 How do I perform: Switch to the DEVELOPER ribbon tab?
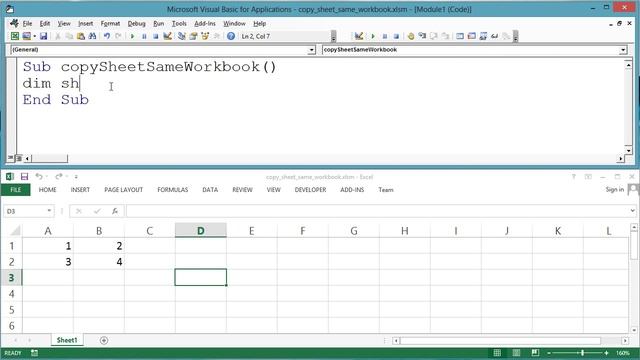tap(310, 190)
